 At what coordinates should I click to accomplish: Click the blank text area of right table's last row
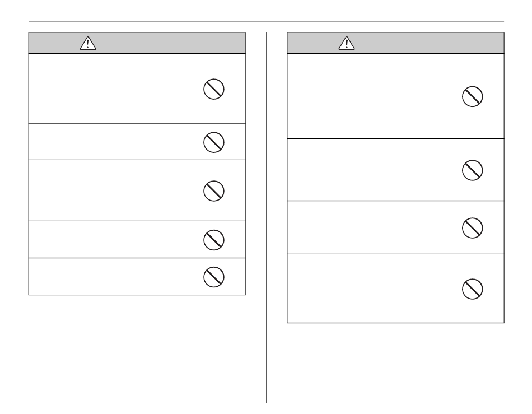372,289
